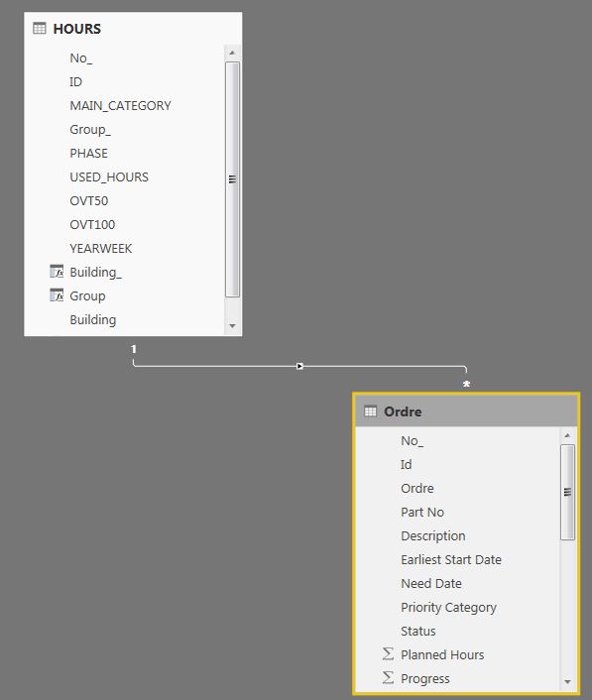Select Priority Category field

point(448,607)
